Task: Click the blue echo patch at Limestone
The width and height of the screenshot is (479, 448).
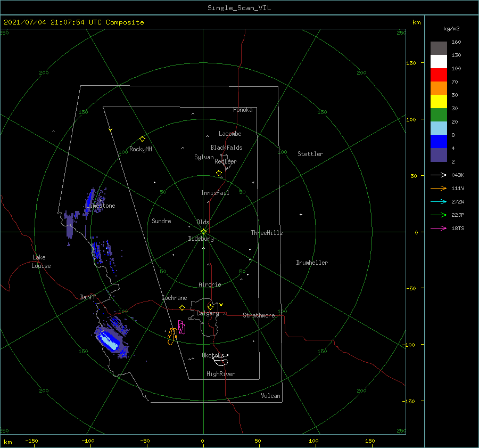Action: point(89,199)
